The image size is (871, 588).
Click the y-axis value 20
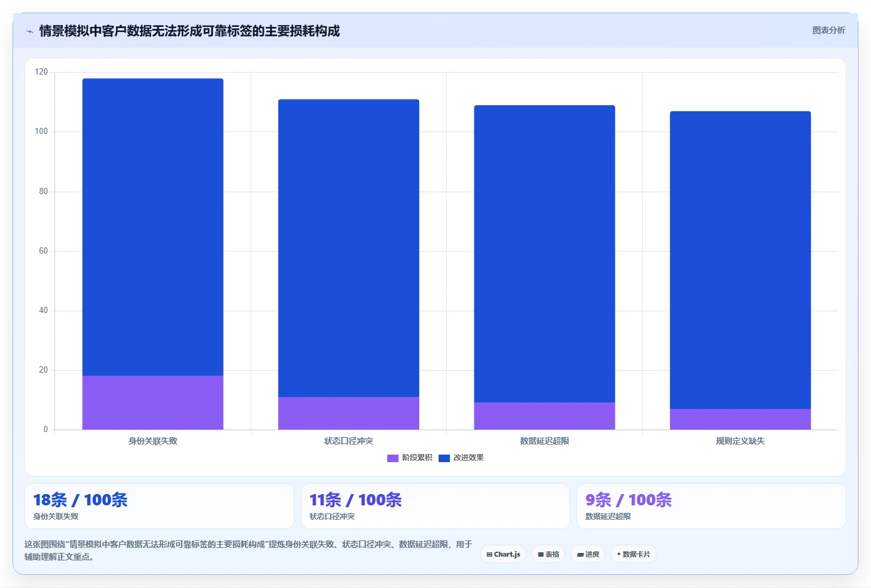43,370
